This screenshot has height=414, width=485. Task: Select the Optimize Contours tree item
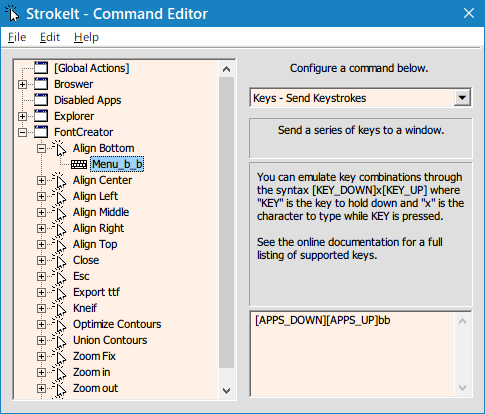(x=117, y=324)
